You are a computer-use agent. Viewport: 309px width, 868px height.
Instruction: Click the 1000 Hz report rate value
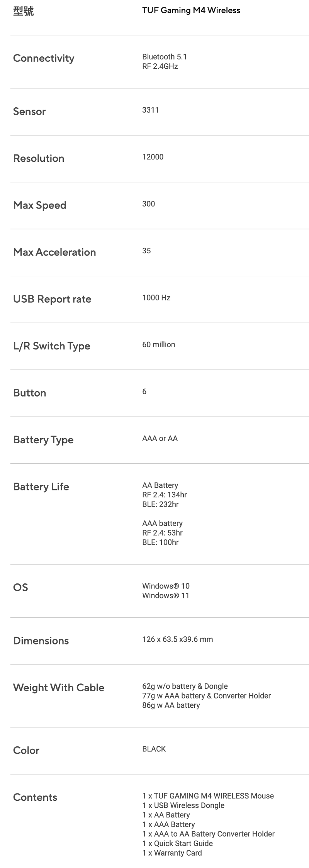click(156, 298)
